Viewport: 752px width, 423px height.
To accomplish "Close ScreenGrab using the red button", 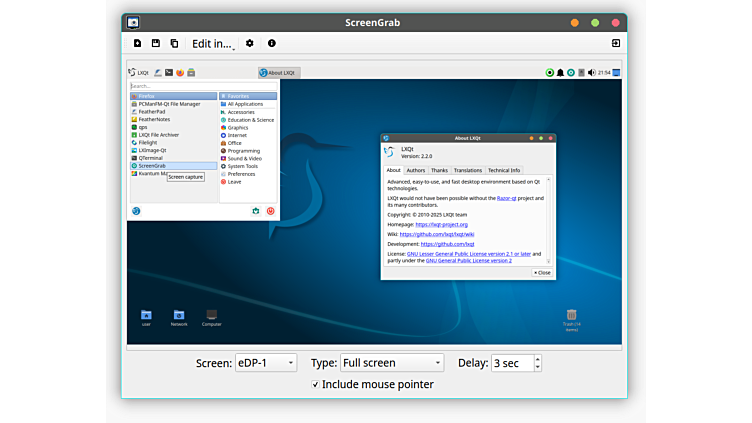I will point(615,22).
